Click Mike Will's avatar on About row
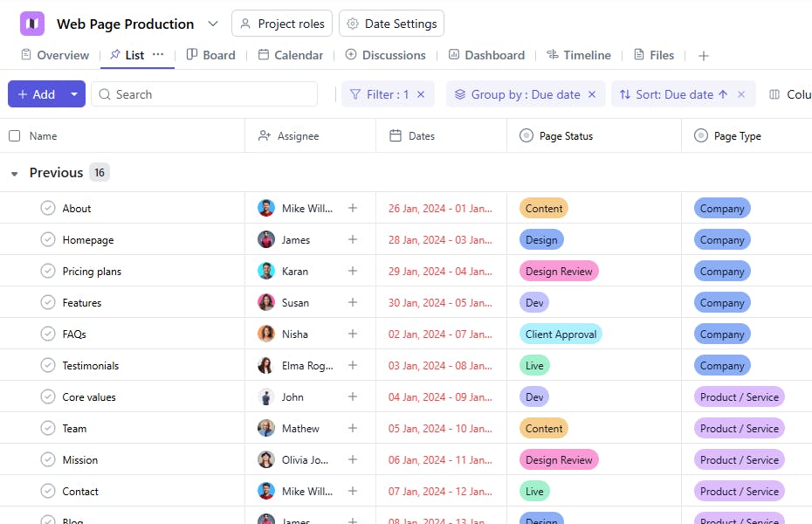Viewport: 812px width, 524px height. pyautogui.click(x=266, y=209)
